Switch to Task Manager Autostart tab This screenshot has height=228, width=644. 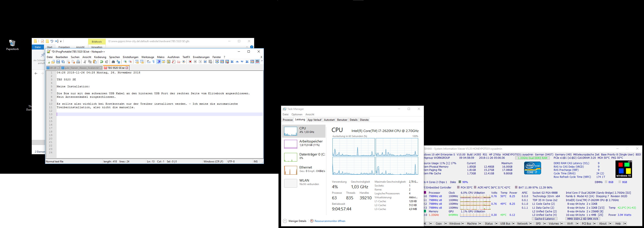click(x=329, y=120)
